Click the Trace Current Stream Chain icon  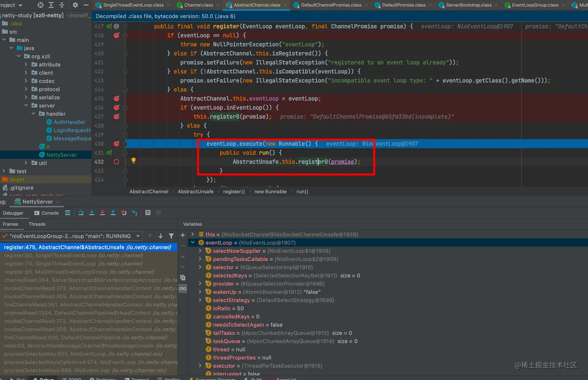159,213
